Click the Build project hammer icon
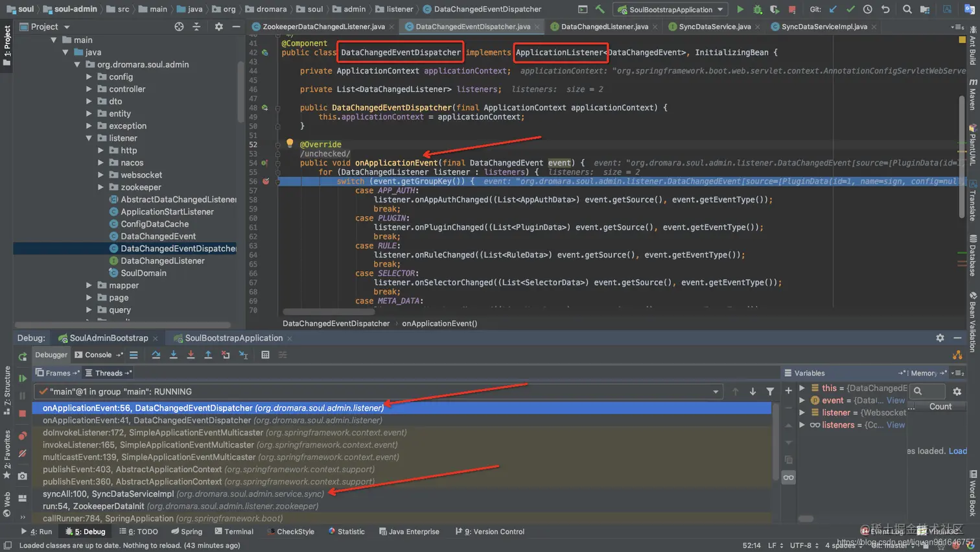This screenshot has height=552, width=980. 600,10
